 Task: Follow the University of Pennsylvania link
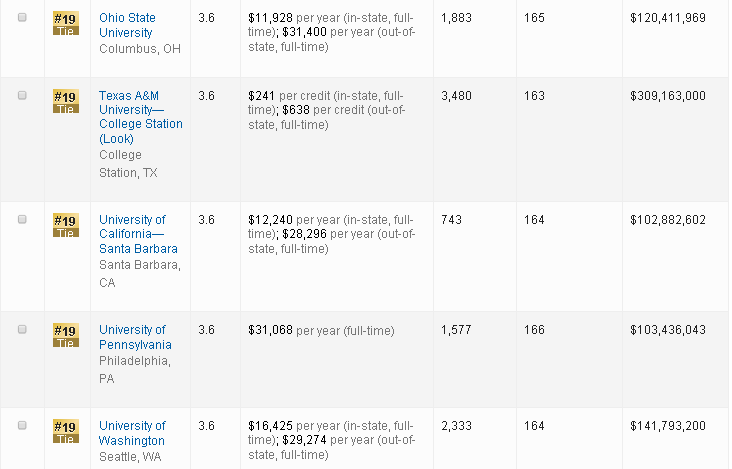coord(135,338)
